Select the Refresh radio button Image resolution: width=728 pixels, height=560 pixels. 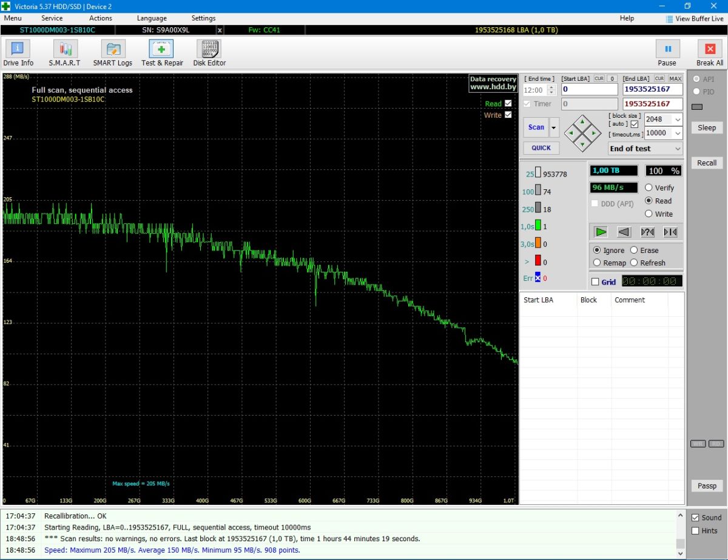click(x=634, y=263)
